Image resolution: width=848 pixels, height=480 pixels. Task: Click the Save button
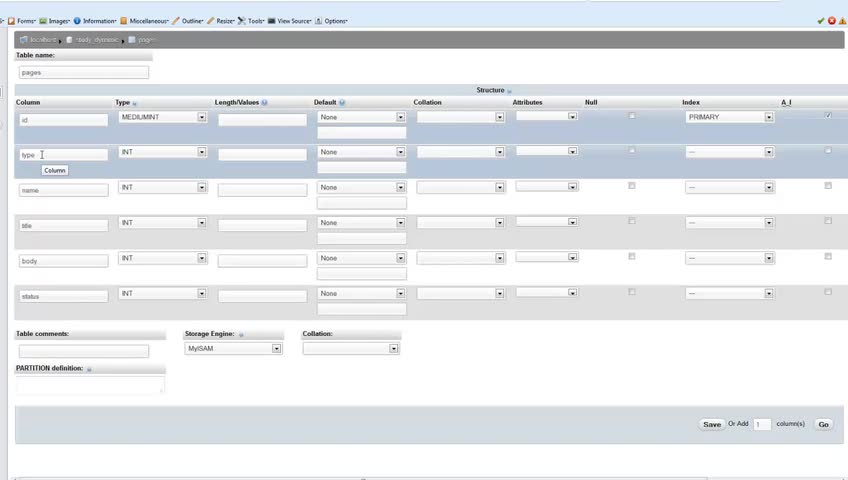click(712, 424)
